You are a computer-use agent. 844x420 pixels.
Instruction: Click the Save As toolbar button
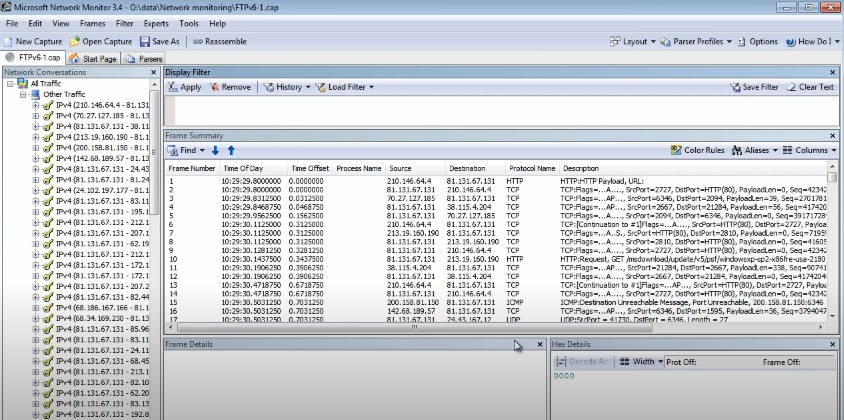click(159, 41)
